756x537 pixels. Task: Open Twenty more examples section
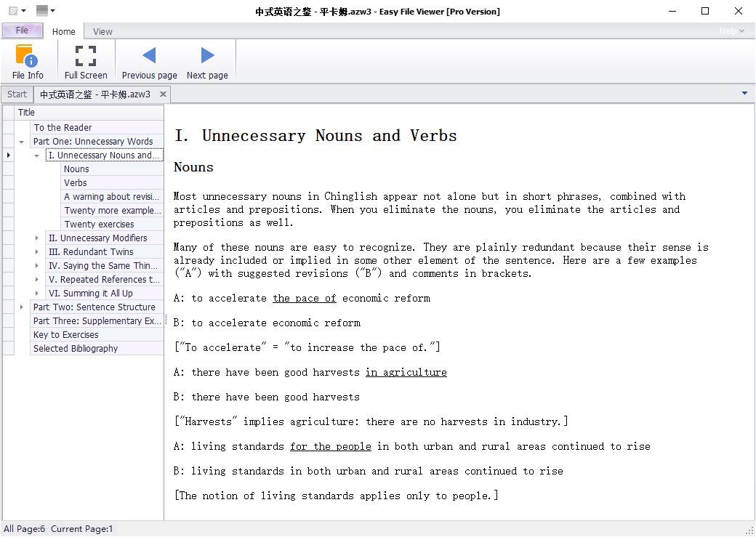coord(112,211)
